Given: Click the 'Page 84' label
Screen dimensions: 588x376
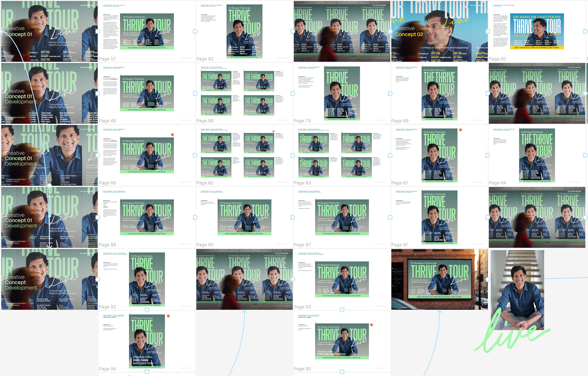Looking at the screenshot, I should coord(497,183).
